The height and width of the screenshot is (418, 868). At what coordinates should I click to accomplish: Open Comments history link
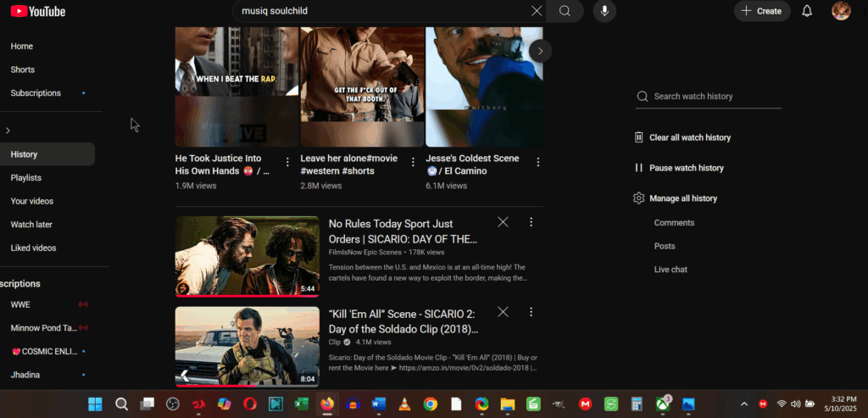[x=674, y=222]
